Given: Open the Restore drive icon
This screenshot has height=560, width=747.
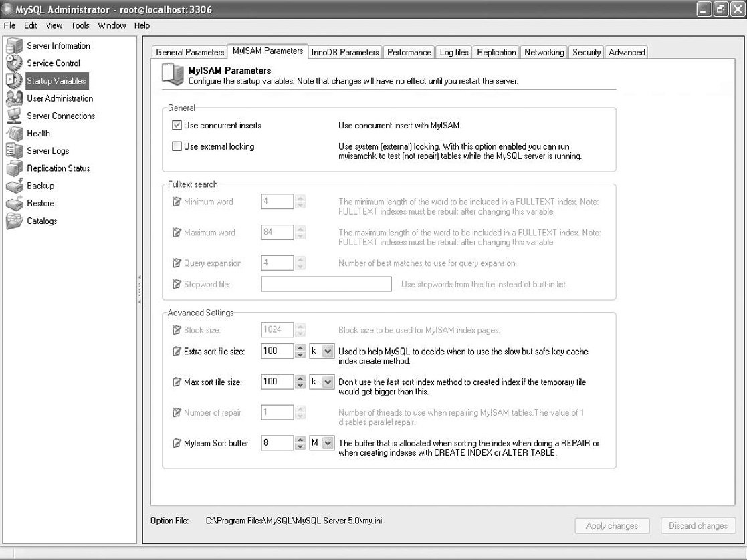Looking at the screenshot, I should [x=14, y=203].
